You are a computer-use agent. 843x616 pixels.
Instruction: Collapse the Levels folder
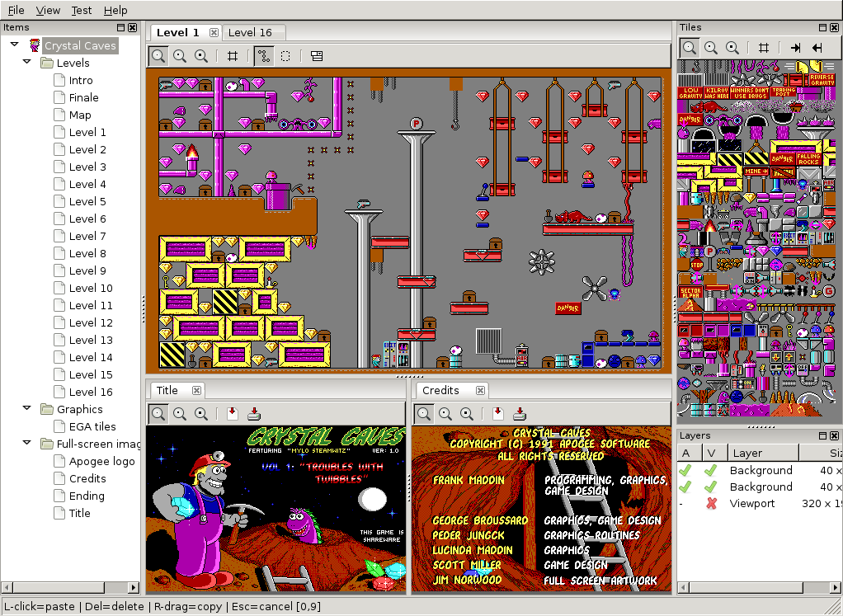coord(27,62)
